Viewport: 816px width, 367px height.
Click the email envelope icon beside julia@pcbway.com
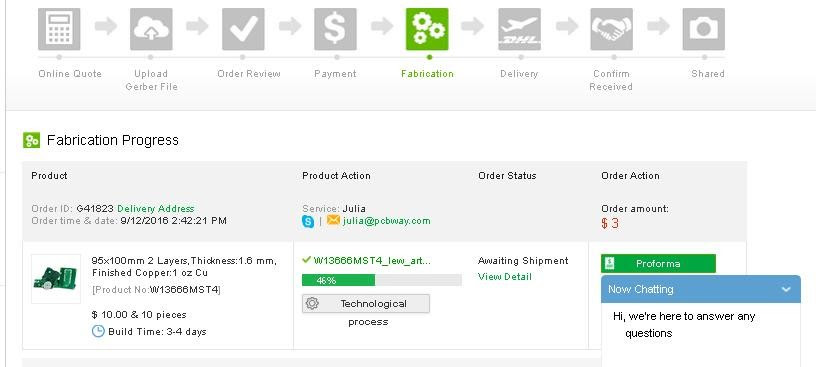(x=333, y=220)
